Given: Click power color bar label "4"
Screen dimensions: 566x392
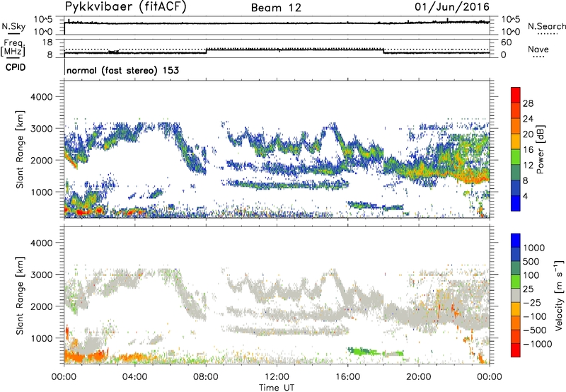Looking at the screenshot, I should click(x=525, y=196).
